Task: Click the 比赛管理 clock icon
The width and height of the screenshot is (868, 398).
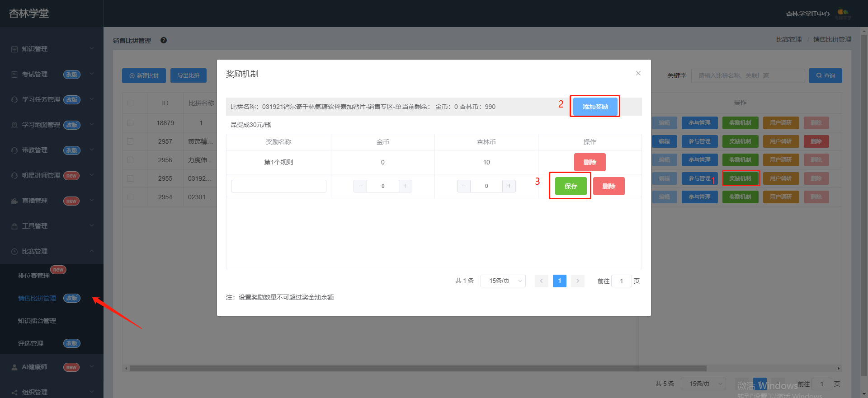Action: tap(14, 251)
